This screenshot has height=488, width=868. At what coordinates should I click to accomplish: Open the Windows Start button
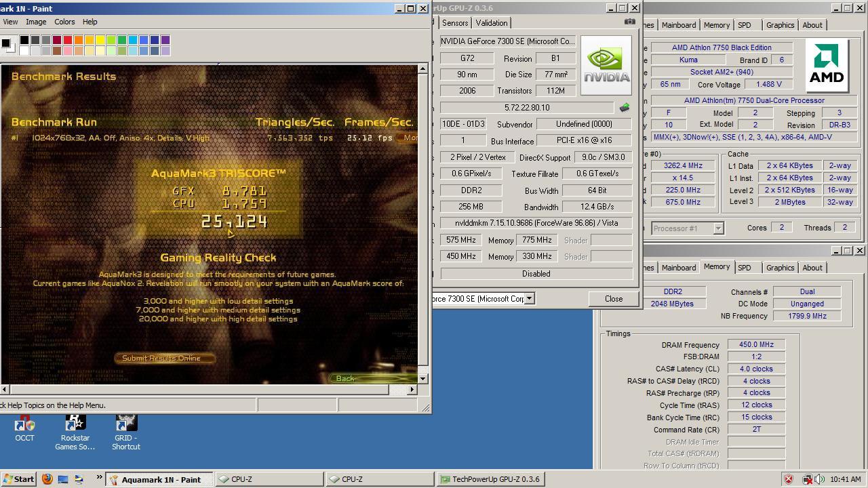click(x=18, y=479)
